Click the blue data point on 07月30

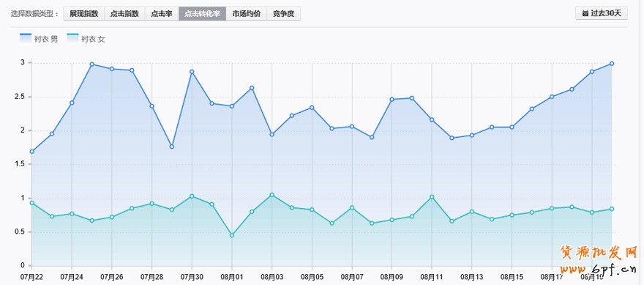click(192, 72)
